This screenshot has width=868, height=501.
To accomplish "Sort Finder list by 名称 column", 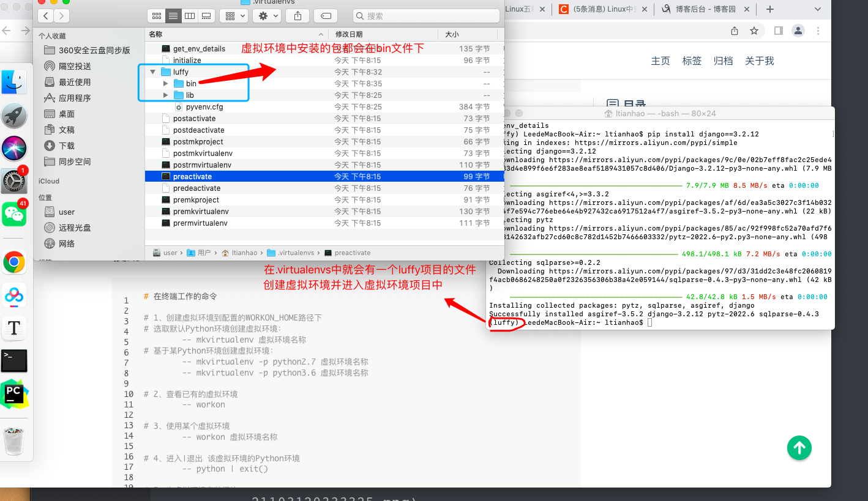I will 236,34.
